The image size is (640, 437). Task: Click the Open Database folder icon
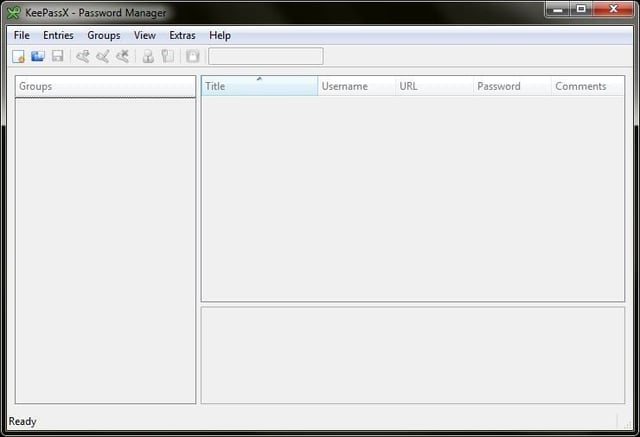pyautogui.click(x=38, y=56)
